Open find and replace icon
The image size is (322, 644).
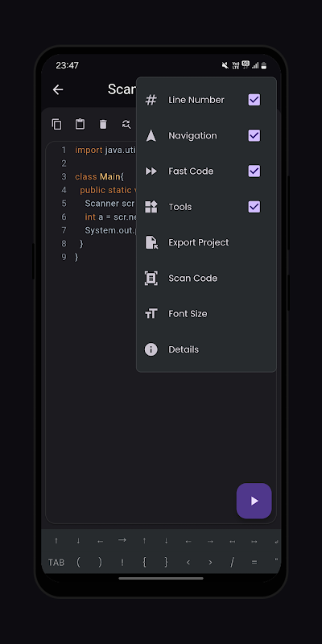click(126, 124)
